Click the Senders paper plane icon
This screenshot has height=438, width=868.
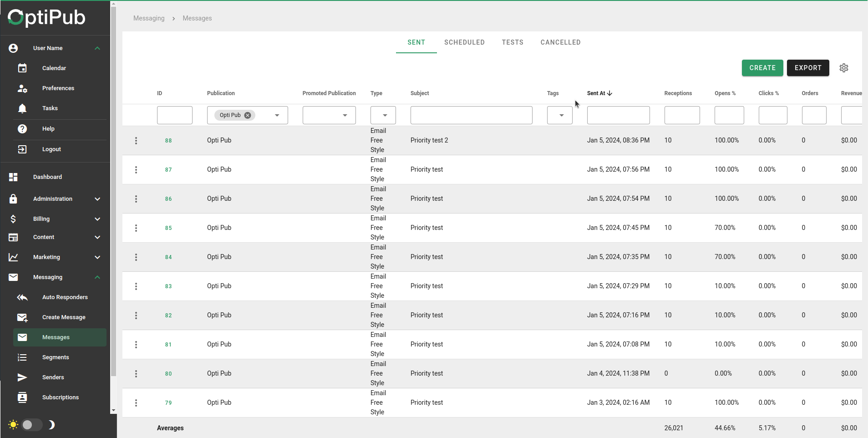click(x=22, y=377)
